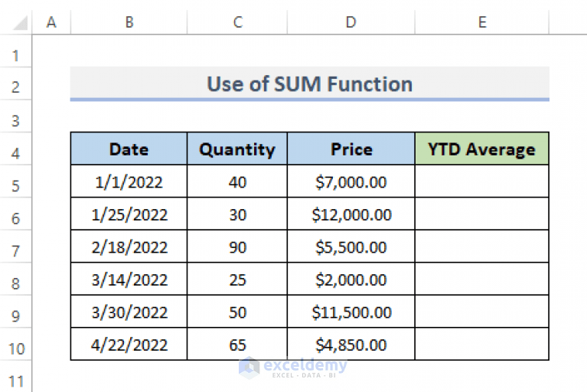Click the Quantity header cell

point(237,149)
